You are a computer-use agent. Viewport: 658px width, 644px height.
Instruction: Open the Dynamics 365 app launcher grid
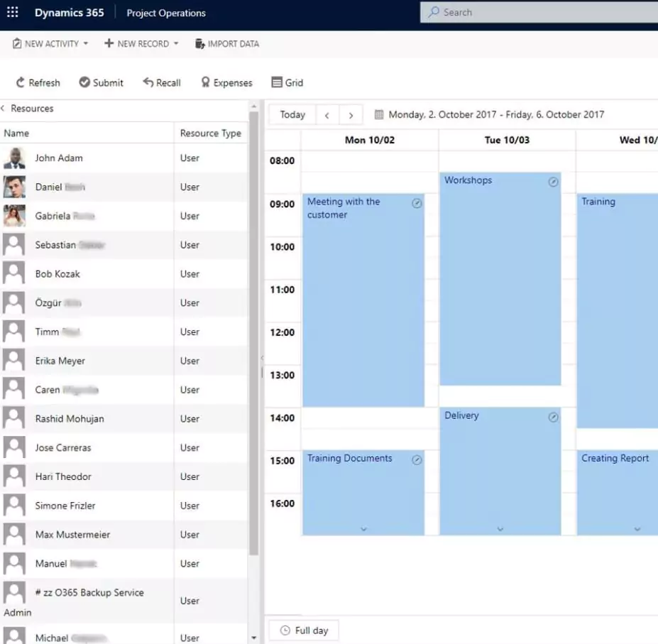[13, 13]
